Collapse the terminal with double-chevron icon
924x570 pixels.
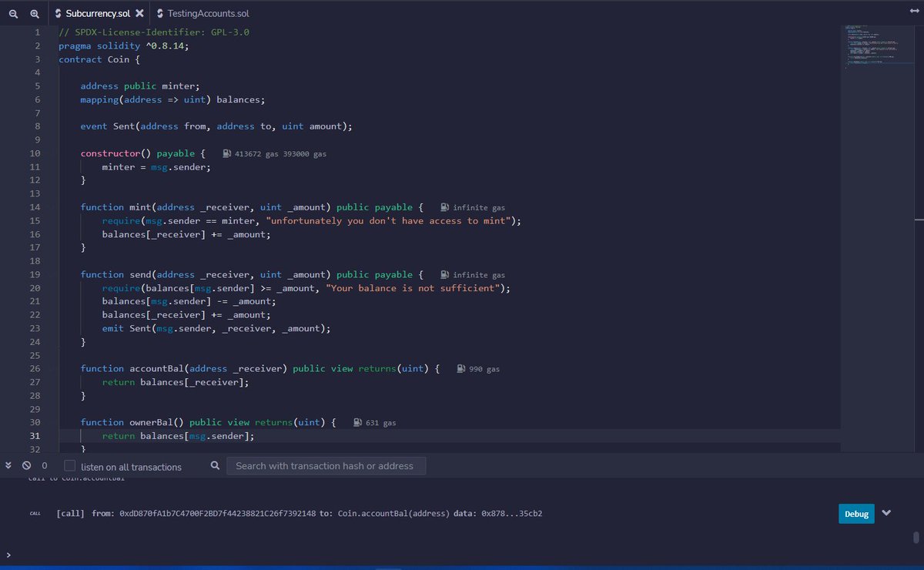(x=9, y=465)
